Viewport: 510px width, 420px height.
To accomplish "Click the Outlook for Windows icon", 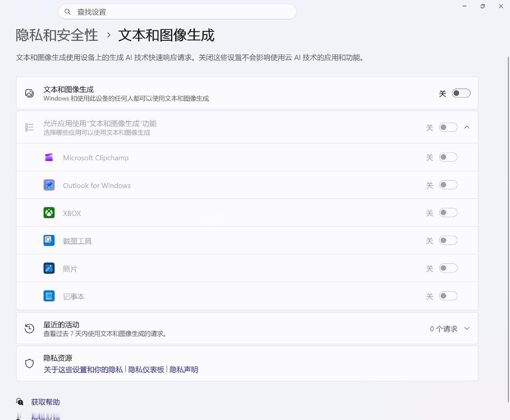I will (49, 185).
